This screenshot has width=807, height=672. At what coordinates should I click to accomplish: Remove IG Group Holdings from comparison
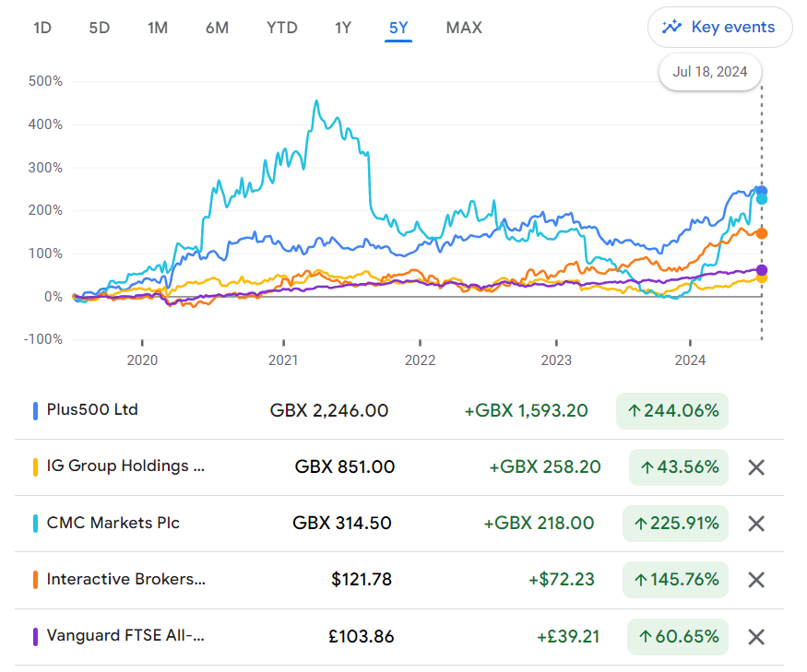click(x=756, y=467)
